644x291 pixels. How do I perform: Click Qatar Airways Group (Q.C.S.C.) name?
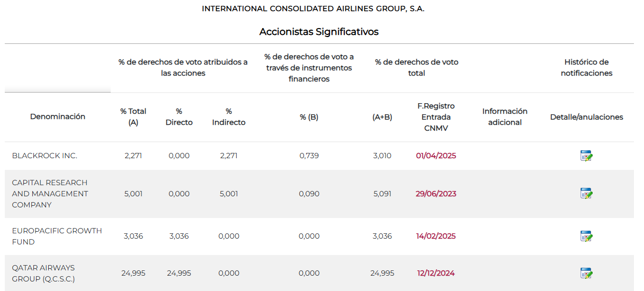coord(43,273)
